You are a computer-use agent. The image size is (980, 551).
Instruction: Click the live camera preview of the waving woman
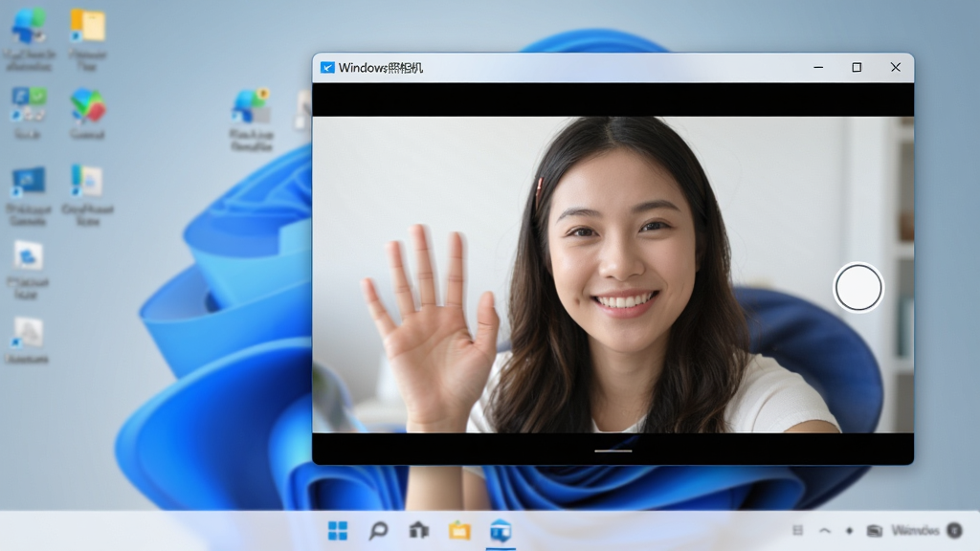tap(613, 275)
